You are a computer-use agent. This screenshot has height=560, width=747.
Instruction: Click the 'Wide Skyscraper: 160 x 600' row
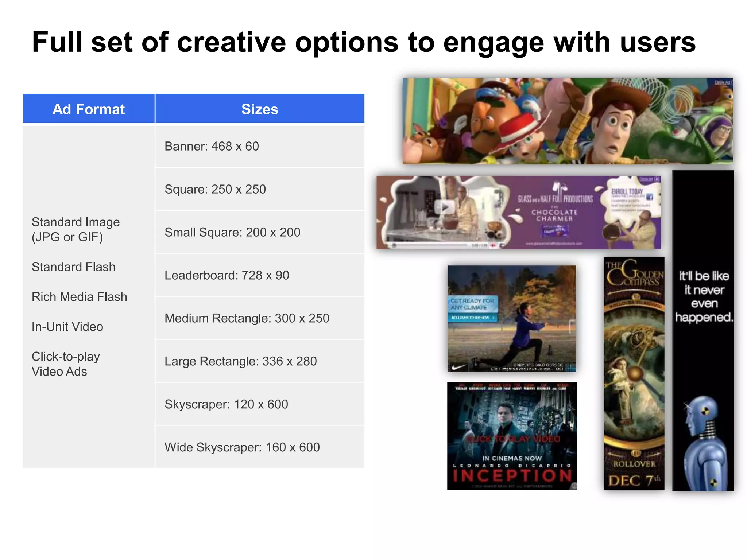[x=260, y=447]
